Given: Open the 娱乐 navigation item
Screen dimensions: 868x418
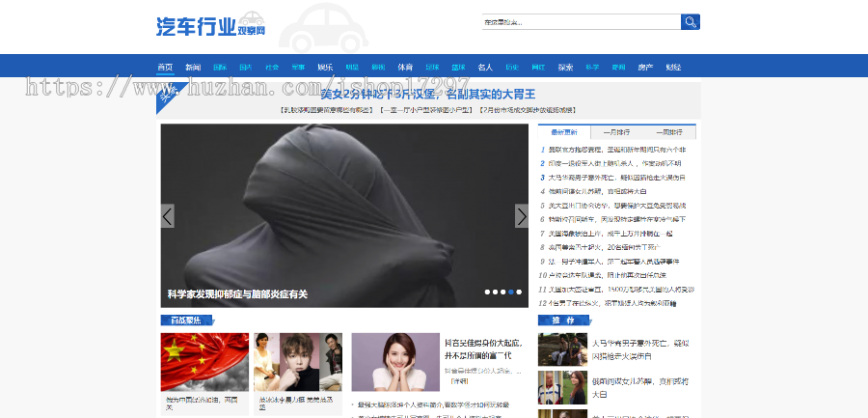Looking at the screenshot, I should [x=326, y=67].
